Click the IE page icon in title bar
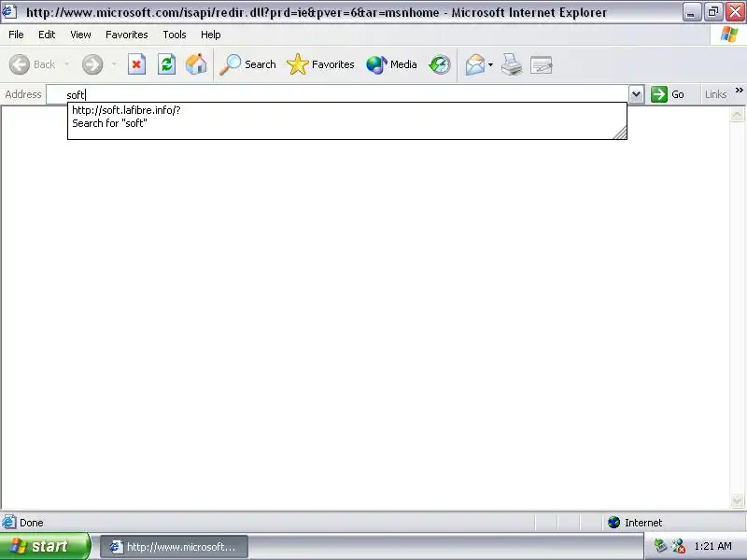The height and width of the screenshot is (560, 747). (9, 11)
